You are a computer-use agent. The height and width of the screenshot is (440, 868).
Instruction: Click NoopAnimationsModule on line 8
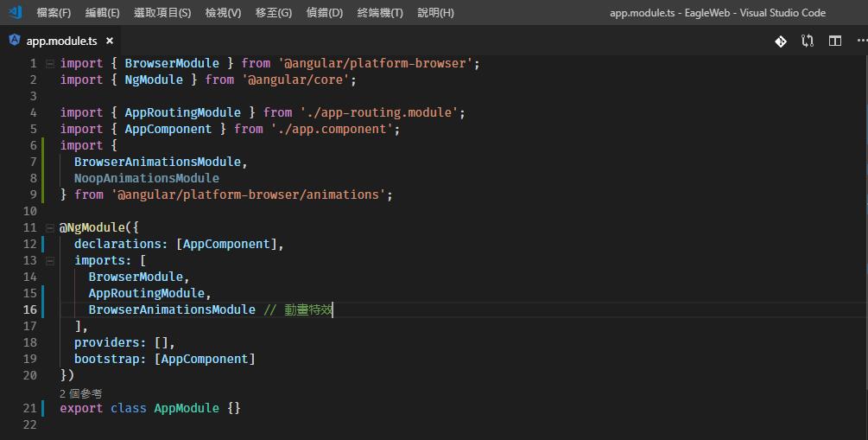pyautogui.click(x=147, y=178)
